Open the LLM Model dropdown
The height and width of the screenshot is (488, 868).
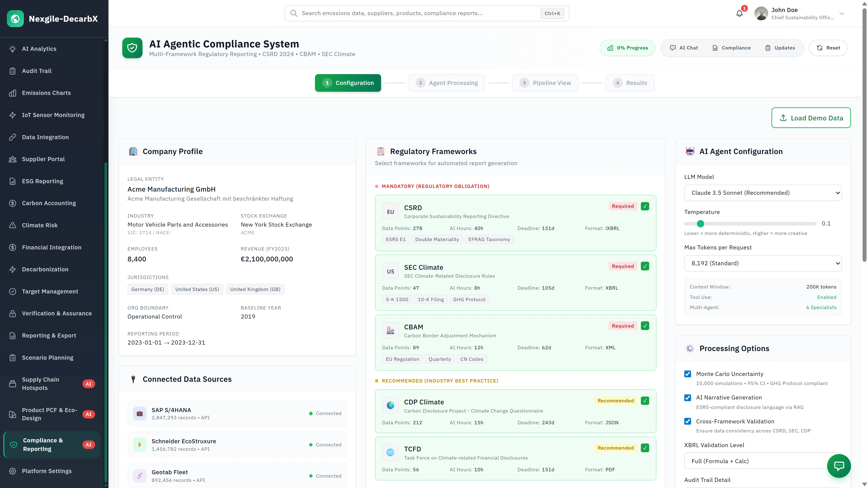(763, 193)
